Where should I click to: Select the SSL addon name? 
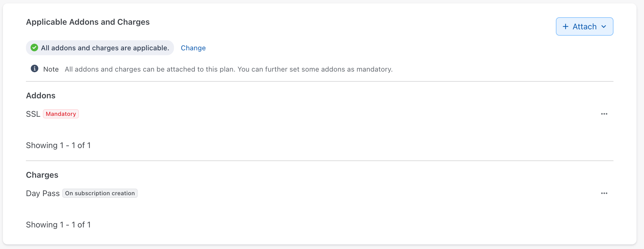coord(33,114)
